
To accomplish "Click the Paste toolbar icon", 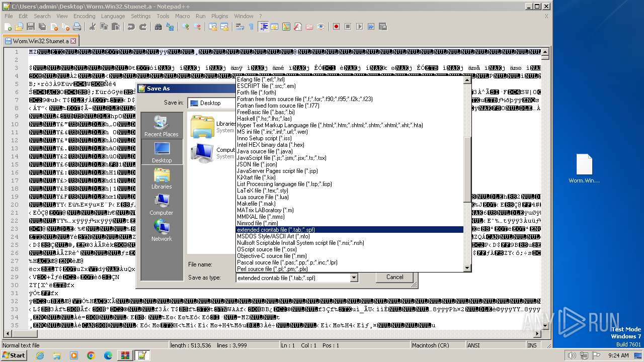I will click(x=115, y=27).
